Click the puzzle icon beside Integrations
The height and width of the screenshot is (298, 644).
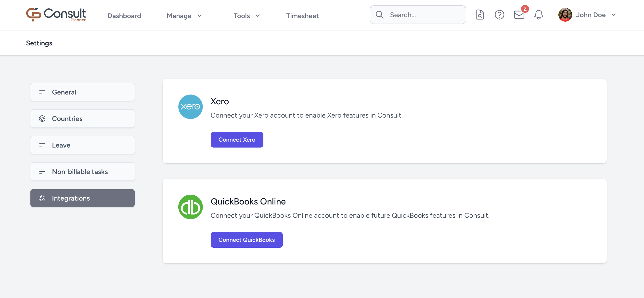pyautogui.click(x=42, y=198)
